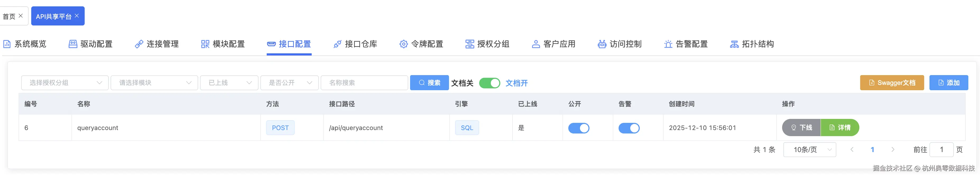Click the 告警配置 alarm icon

click(x=668, y=44)
